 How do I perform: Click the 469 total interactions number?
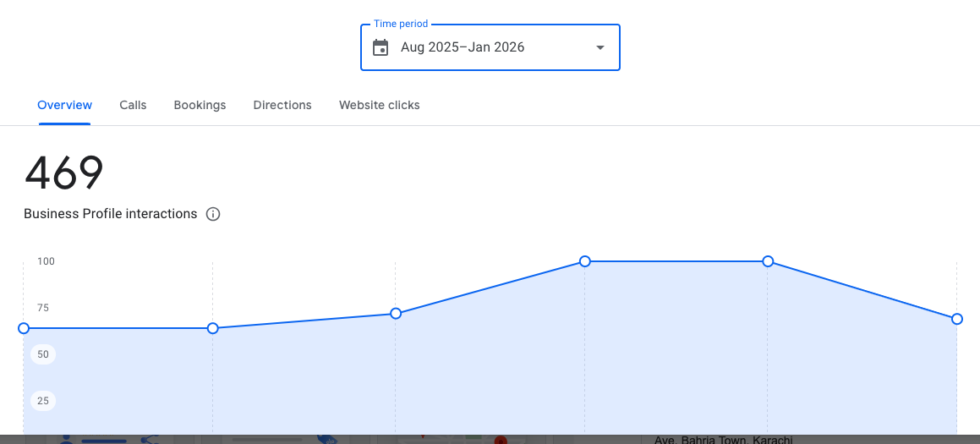(x=64, y=173)
